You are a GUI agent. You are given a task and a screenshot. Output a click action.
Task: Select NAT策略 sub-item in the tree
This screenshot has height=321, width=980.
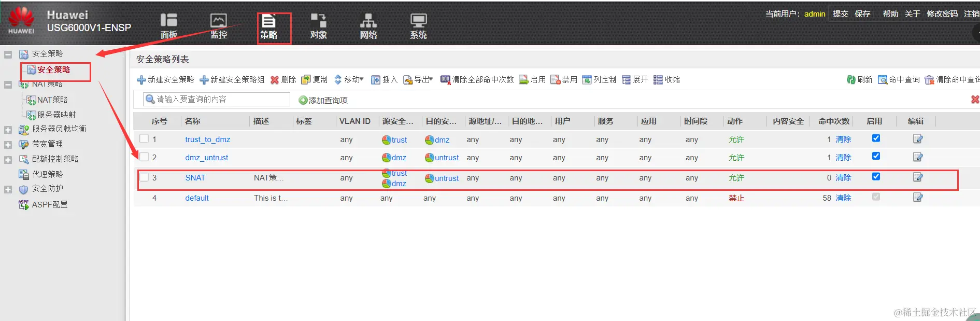pyautogui.click(x=52, y=100)
